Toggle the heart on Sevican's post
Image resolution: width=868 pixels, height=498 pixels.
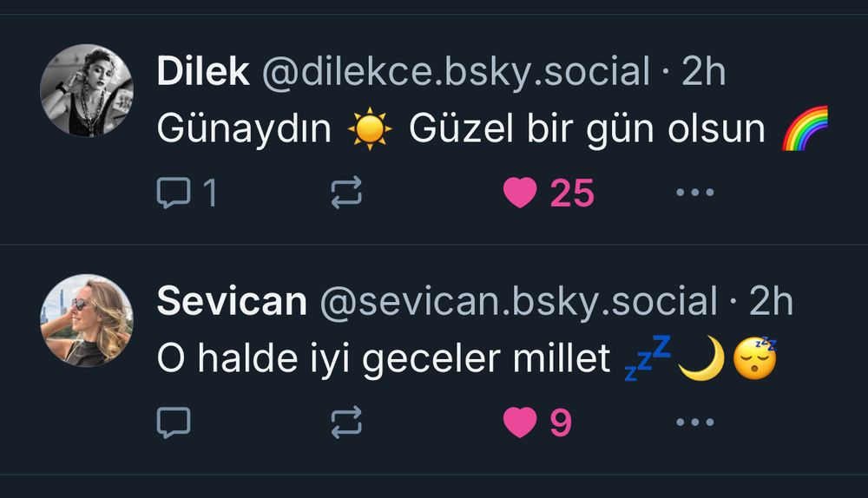point(520,423)
